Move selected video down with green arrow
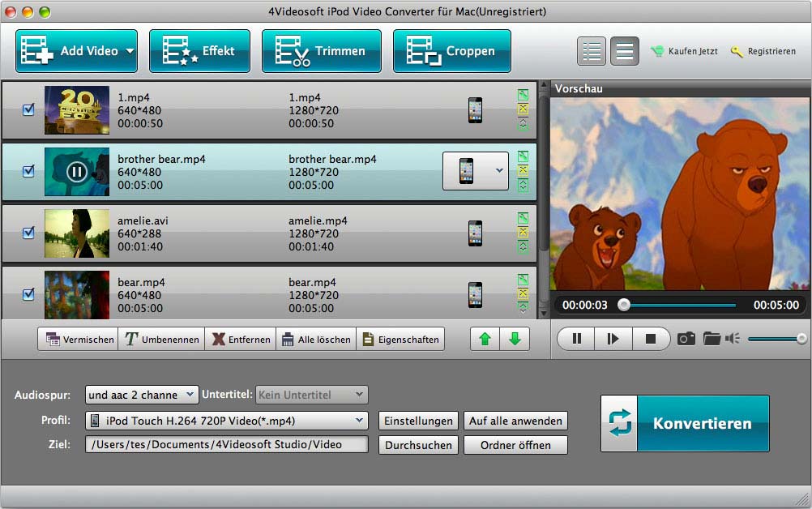Viewport: 812px width, 509px height. (515, 339)
